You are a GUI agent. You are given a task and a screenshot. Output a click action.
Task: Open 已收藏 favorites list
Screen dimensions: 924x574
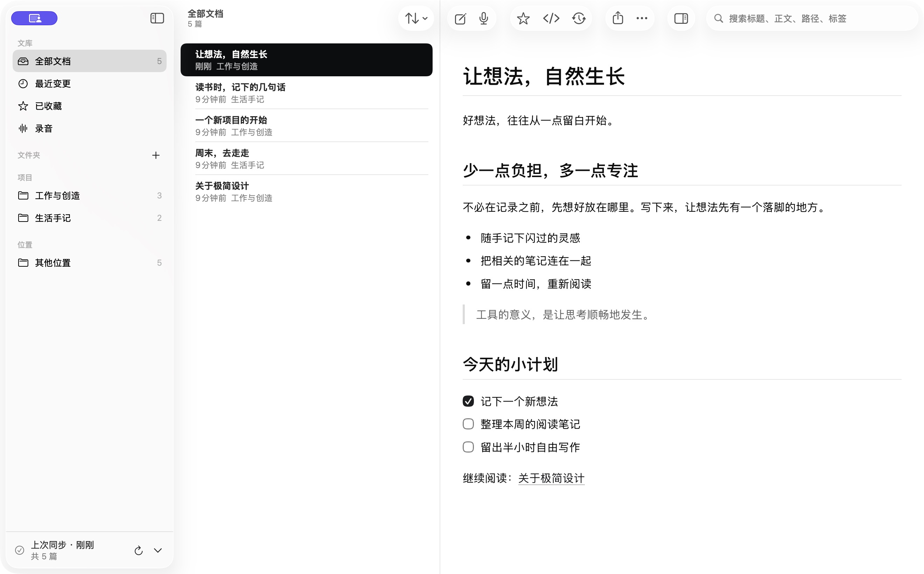coord(90,106)
